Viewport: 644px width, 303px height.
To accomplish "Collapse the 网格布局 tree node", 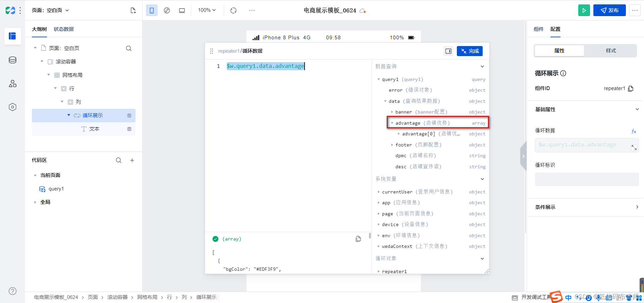I will click(x=49, y=75).
